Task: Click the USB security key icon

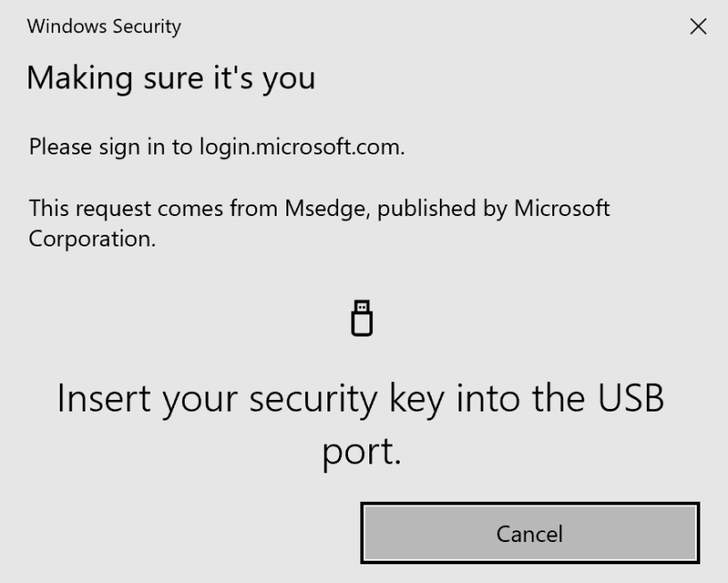Action: [361, 318]
